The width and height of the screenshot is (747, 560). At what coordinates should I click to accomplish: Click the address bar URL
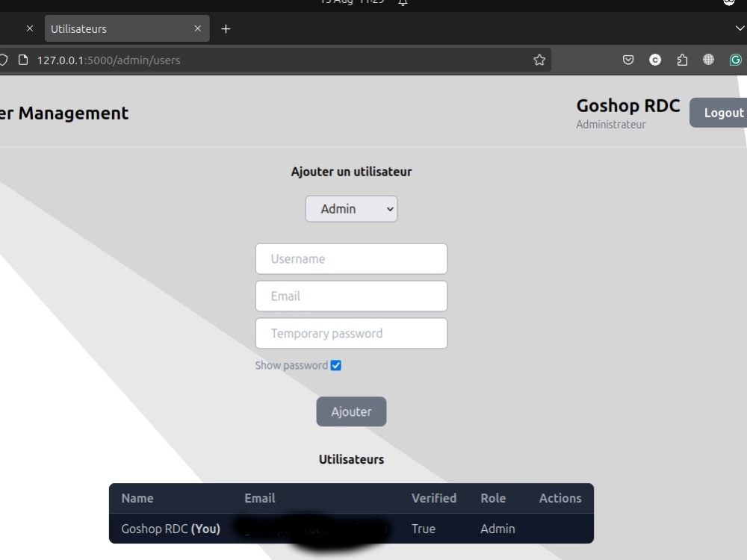108,60
